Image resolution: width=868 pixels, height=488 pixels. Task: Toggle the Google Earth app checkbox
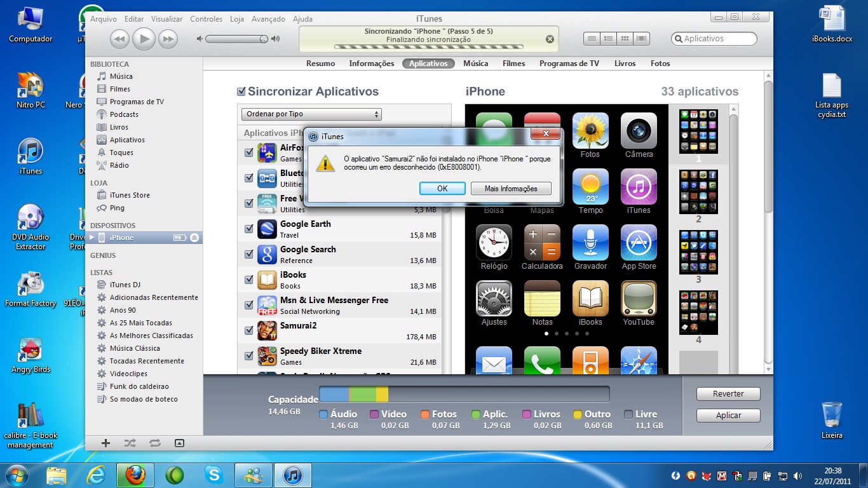point(249,229)
